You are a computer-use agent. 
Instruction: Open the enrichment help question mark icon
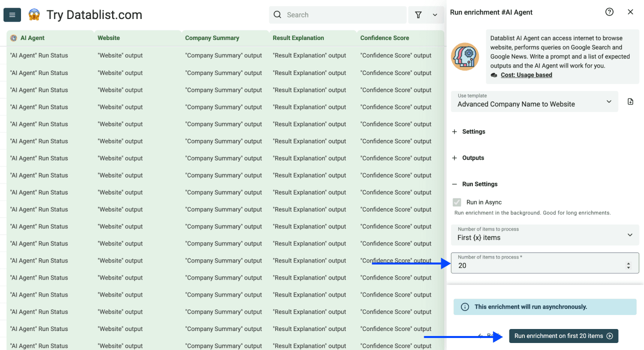click(609, 11)
